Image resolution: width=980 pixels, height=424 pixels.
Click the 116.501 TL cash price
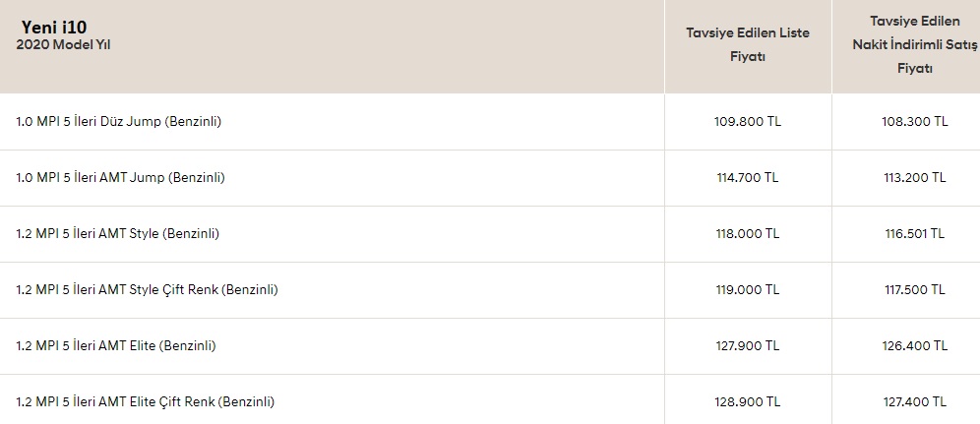point(914,234)
